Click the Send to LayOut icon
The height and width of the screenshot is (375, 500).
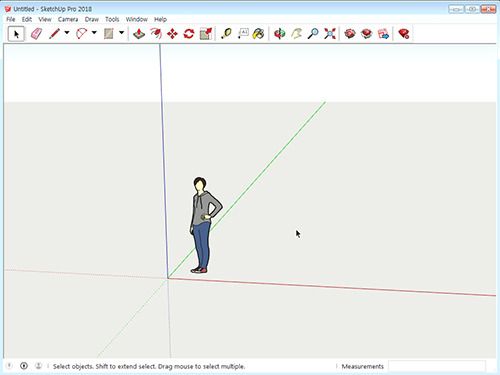383,34
